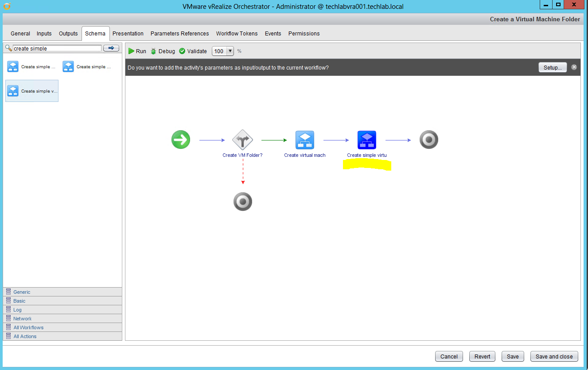Image resolution: width=588 pixels, height=370 pixels.
Task: Expand the All Actions palette section
Action: coord(62,336)
